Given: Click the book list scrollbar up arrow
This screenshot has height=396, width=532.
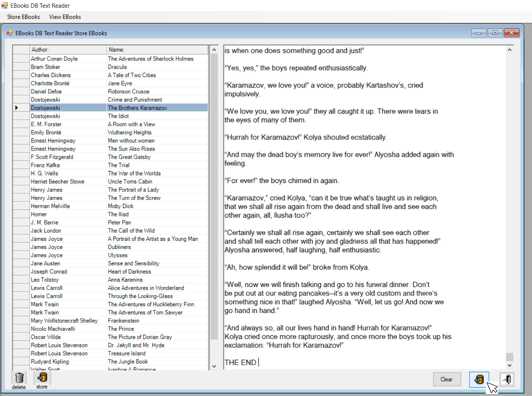Looking at the screenshot, I should (214, 50).
